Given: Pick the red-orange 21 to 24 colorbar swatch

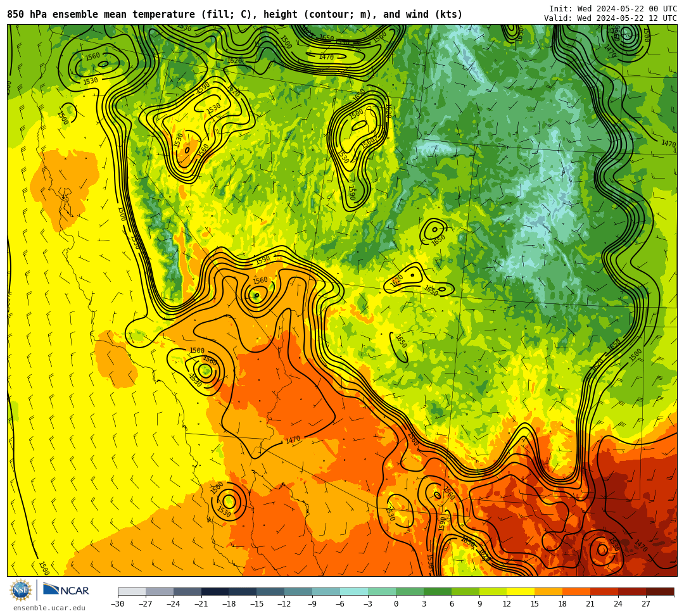Looking at the screenshot, I should coord(605,591).
